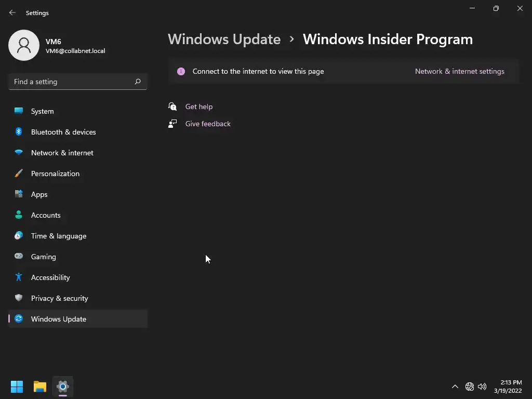Open Privacy & security settings
The image size is (532, 399).
pos(78,298)
